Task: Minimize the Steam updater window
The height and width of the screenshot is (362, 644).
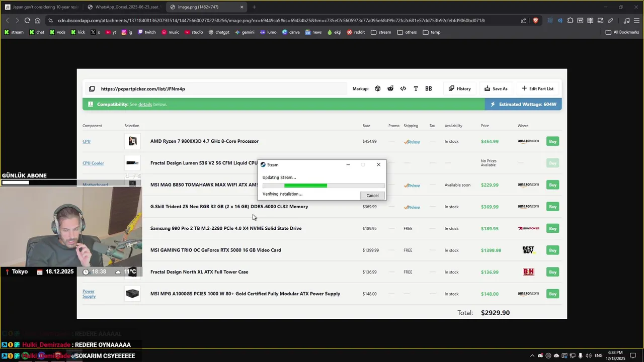Action: (x=348, y=164)
